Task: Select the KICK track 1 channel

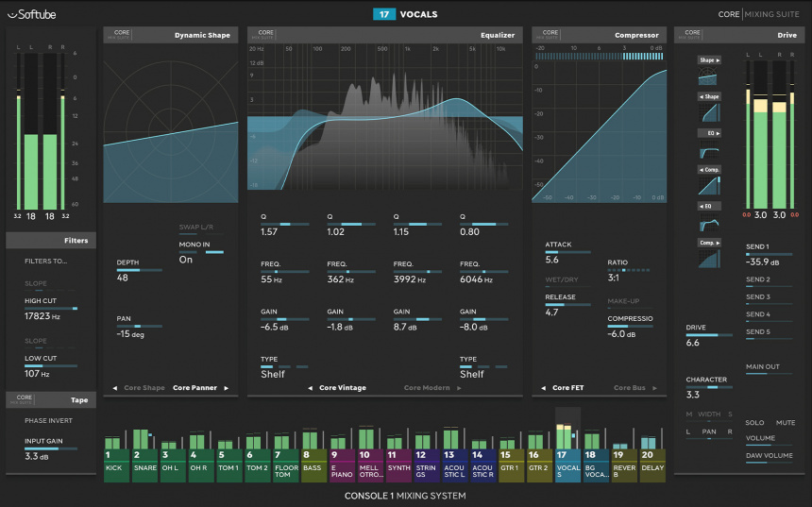Action: [x=116, y=462]
